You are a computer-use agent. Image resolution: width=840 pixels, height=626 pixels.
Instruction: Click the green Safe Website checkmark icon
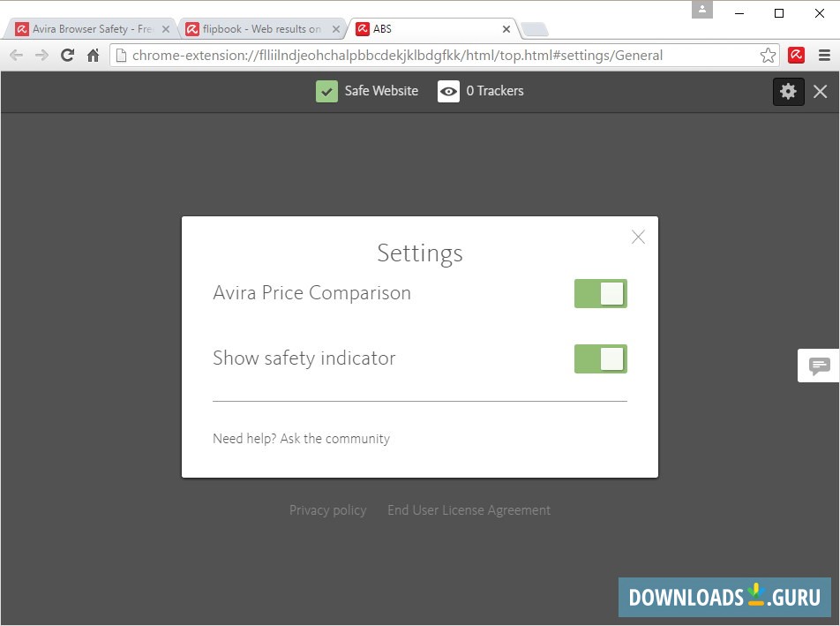(x=326, y=91)
